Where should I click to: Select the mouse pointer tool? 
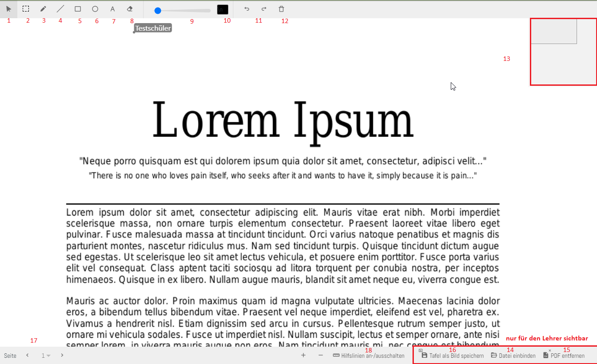pyautogui.click(x=9, y=9)
